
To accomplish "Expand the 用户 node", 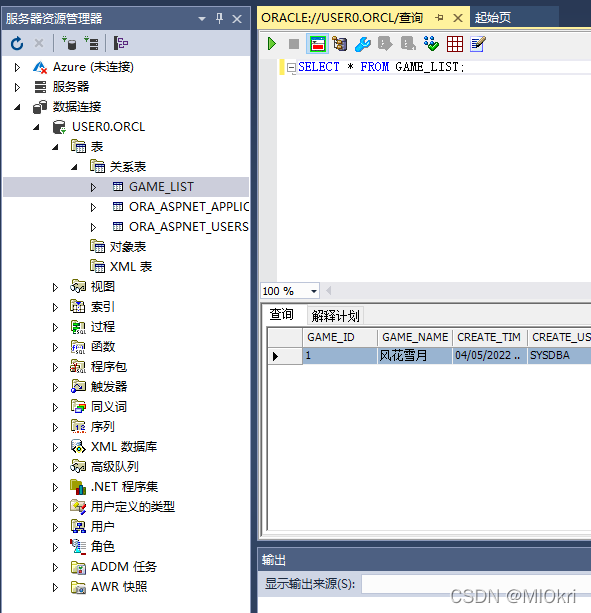I will click(55, 527).
